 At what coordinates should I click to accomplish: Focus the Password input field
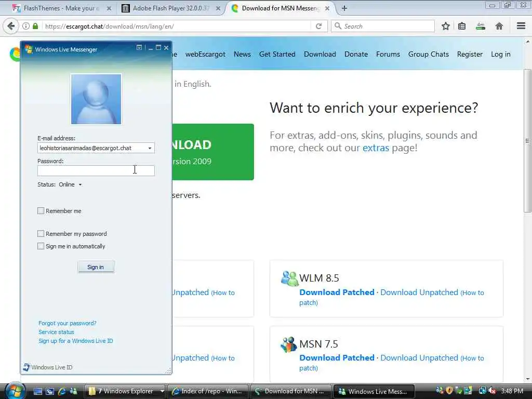96,170
